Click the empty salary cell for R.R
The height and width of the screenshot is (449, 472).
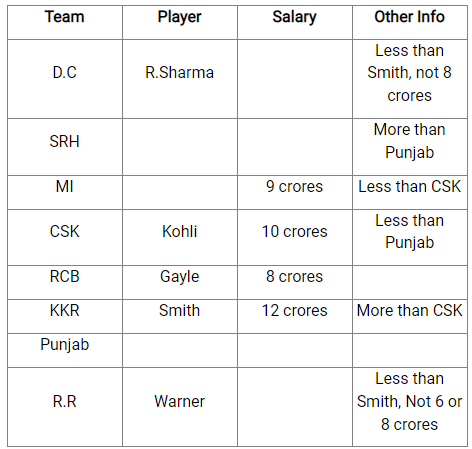coord(295,407)
